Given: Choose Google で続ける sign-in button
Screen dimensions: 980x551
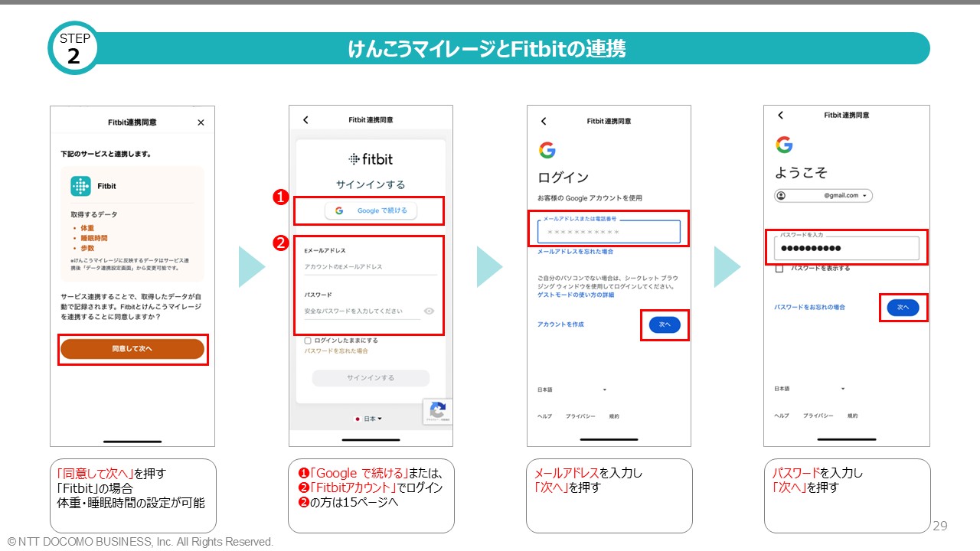Looking at the screenshot, I should point(371,210).
